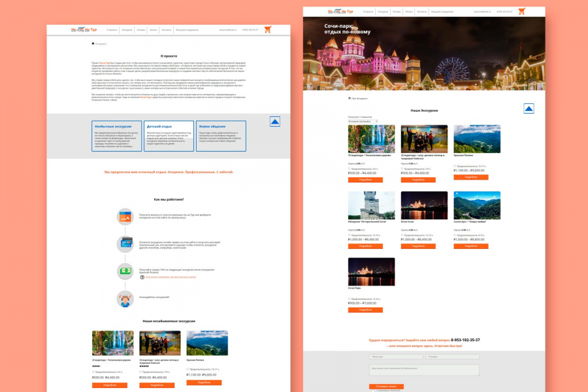The image size is (588, 392).
Task: Open Отзывы menu item on the left page
Action: [141, 29]
